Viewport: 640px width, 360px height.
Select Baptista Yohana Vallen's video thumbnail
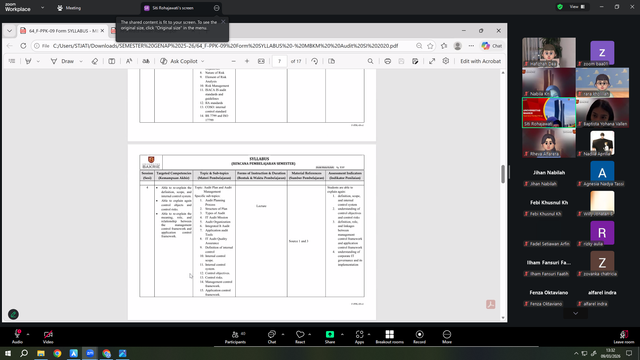[602, 113]
